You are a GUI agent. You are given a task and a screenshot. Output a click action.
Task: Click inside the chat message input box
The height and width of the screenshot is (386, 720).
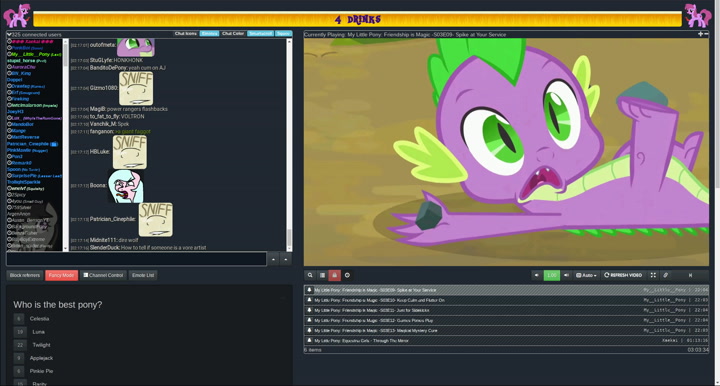[x=136, y=259]
